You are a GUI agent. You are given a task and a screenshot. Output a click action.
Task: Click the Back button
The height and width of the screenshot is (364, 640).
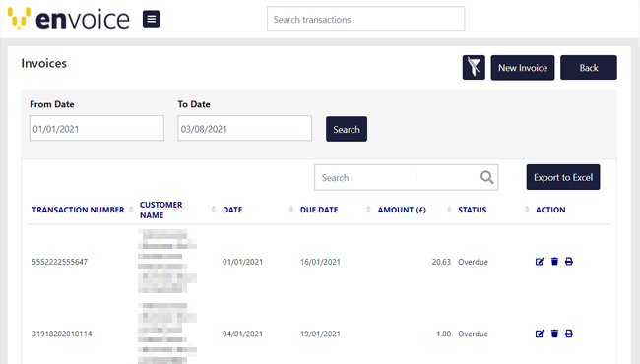(x=589, y=68)
